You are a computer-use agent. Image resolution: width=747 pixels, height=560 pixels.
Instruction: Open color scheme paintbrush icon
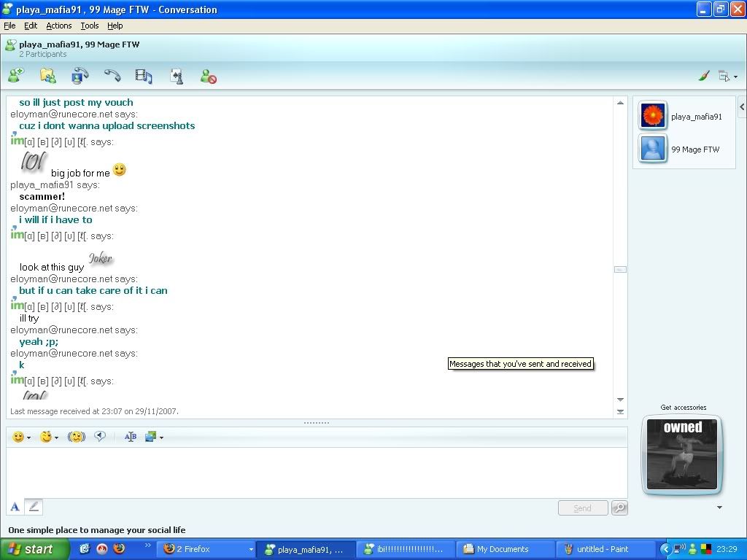[x=704, y=76]
